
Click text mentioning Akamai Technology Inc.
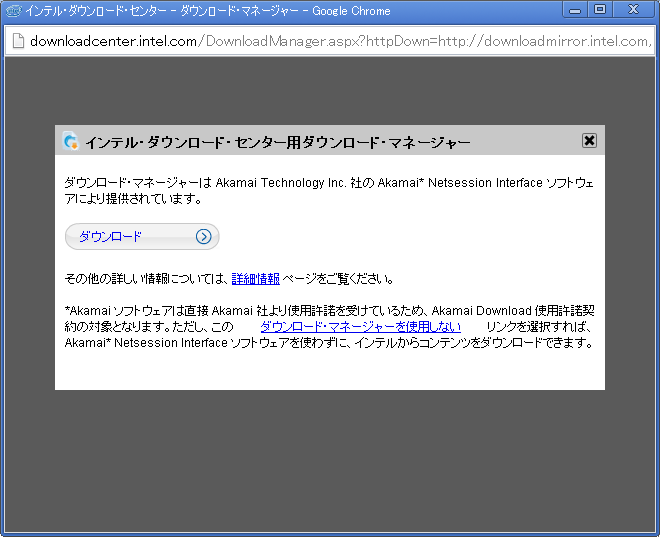coord(329,191)
